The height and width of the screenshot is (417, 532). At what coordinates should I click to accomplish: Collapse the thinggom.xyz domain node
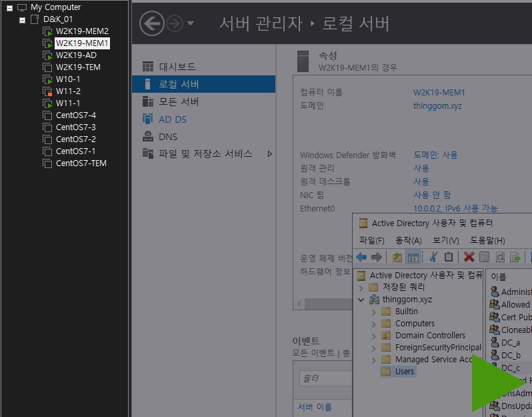[361, 300]
